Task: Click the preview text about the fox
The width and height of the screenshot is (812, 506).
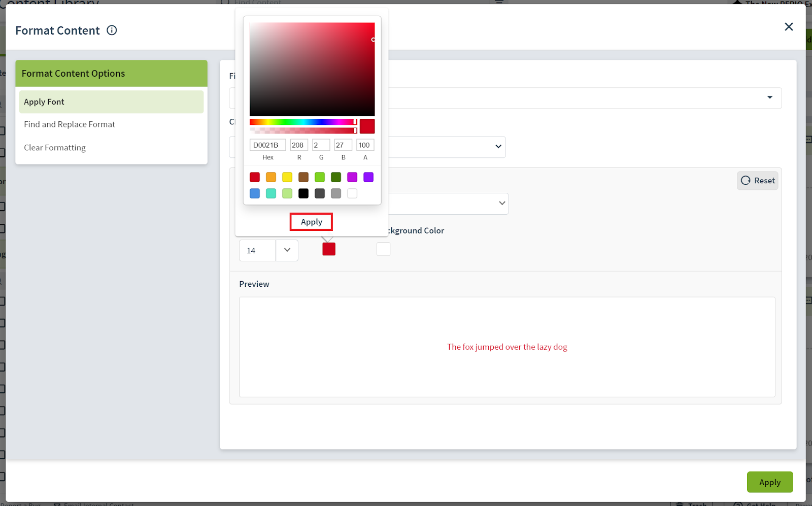Action: [x=507, y=347]
